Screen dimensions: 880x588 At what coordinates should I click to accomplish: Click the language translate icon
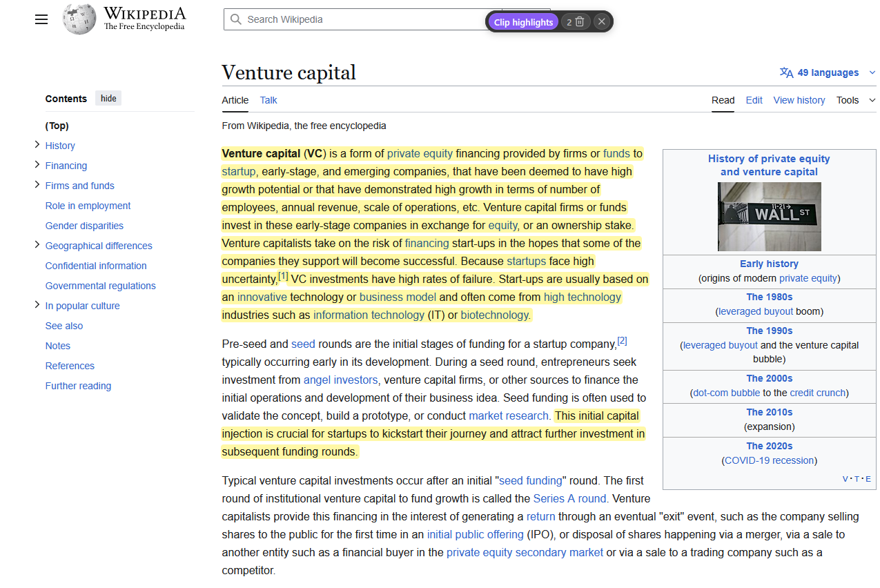786,72
